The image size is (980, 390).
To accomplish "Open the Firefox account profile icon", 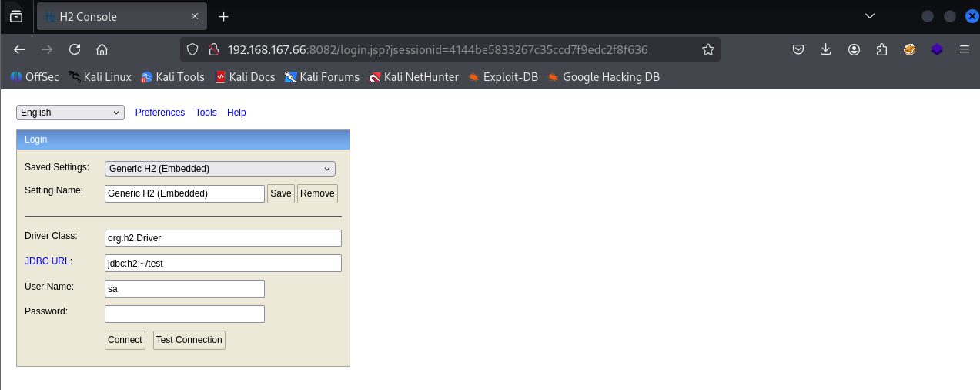I will pyautogui.click(x=854, y=49).
